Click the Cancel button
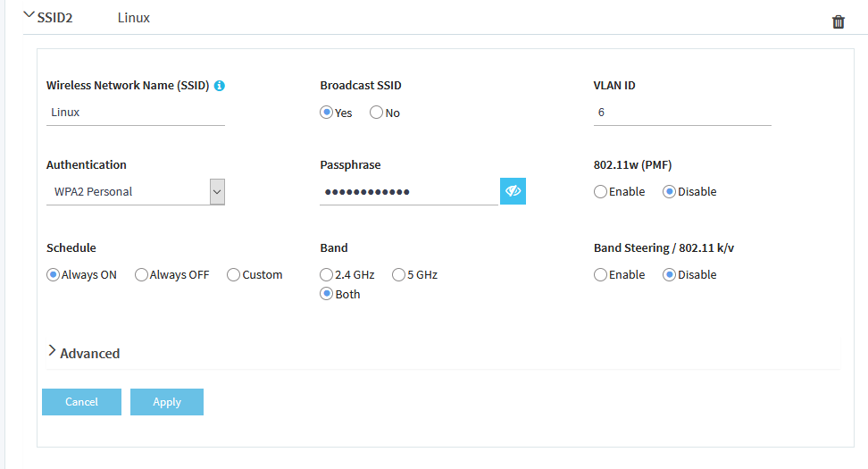 click(81, 402)
